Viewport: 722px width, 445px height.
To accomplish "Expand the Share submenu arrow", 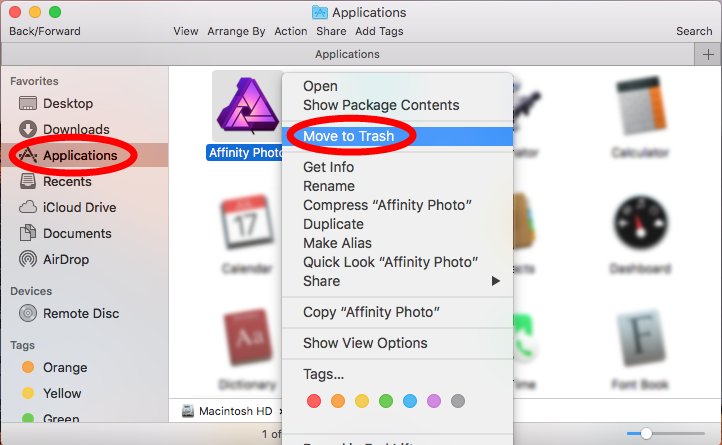I will point(496,281).
